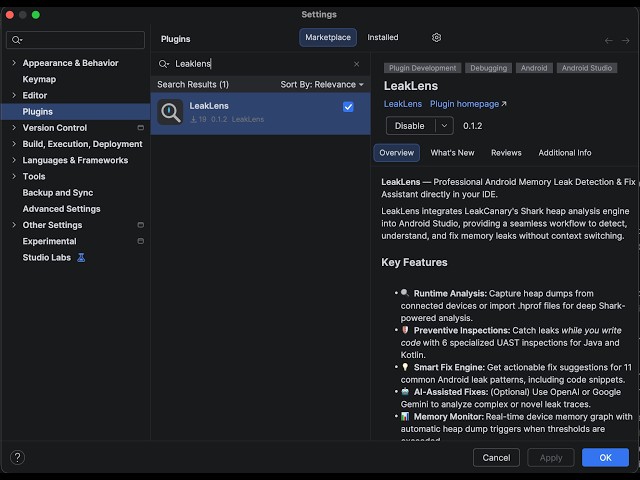Click the Android Studio tag
Screen dimensions: 640x480
pos(587,68)
